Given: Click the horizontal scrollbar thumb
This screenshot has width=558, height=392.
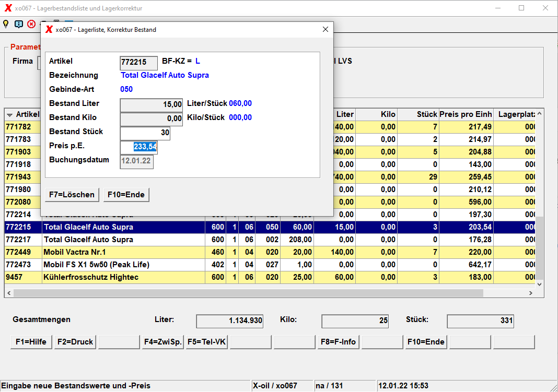Looking at the screenshot, I should (x=248, y=293).
